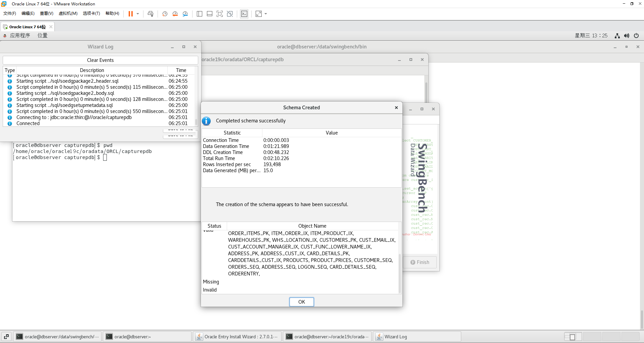Open the 帮助(H) menu
The width and height of the screenshot is (644, 343).
112,13
